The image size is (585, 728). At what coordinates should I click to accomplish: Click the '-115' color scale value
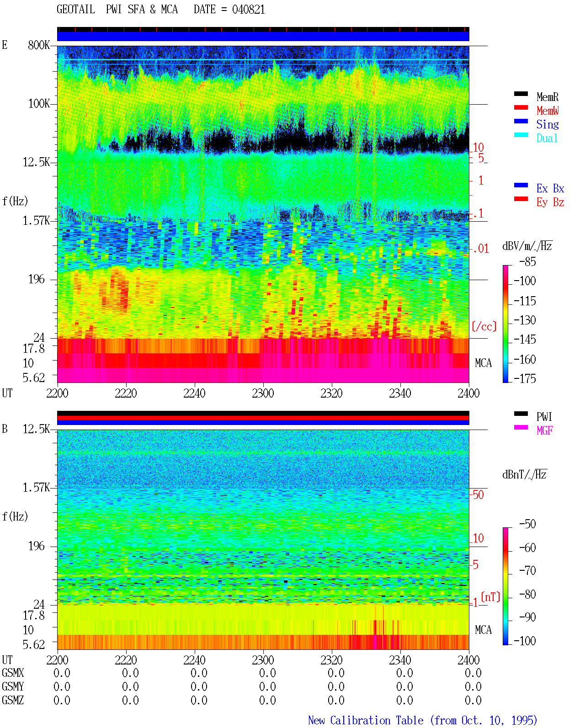(525, 301)
